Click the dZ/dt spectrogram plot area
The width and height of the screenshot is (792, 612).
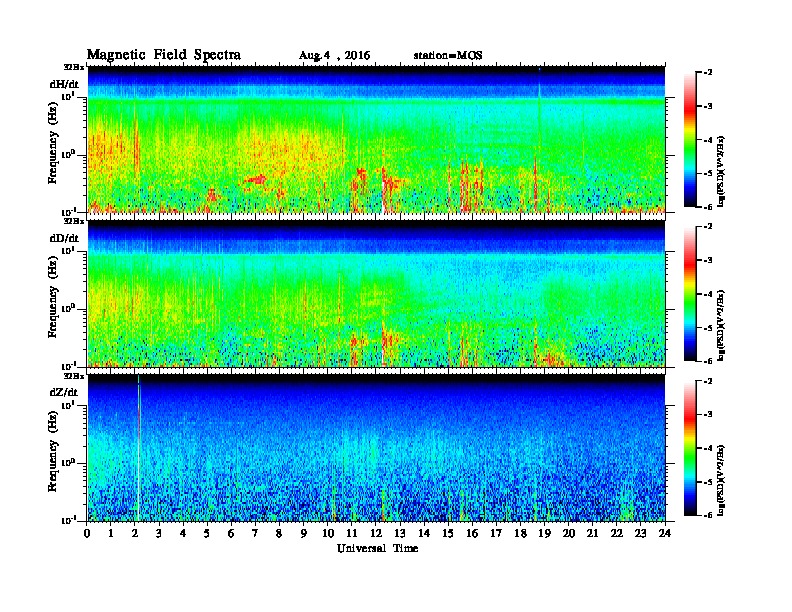[376, 448]
